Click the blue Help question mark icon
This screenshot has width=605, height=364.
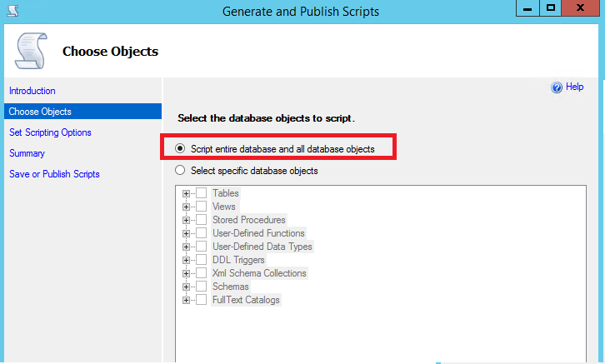click(557, 87)
